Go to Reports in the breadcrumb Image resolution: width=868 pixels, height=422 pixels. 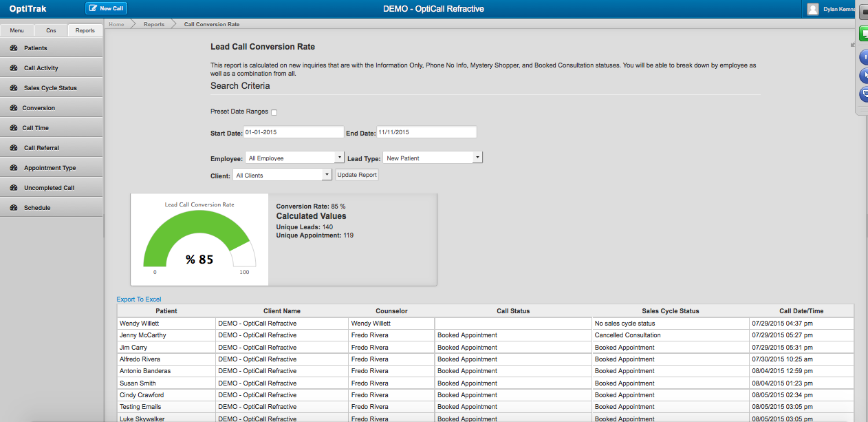[154, 24]
